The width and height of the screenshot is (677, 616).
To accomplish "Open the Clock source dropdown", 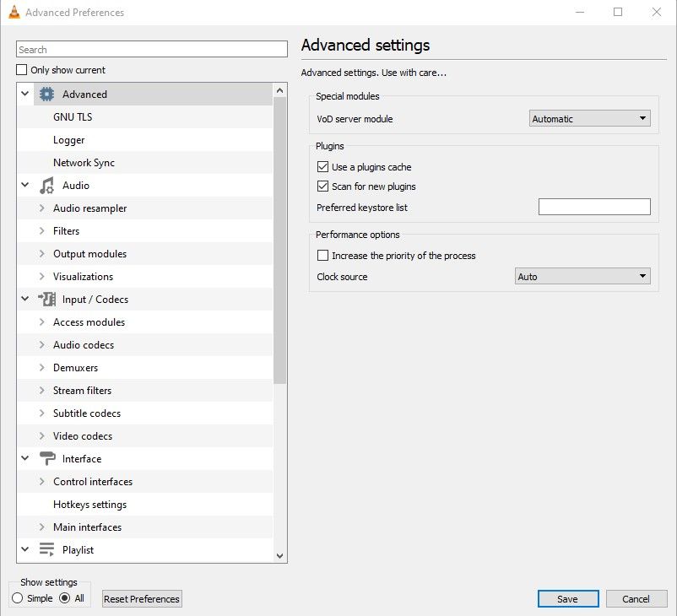I will click(582, 277).
